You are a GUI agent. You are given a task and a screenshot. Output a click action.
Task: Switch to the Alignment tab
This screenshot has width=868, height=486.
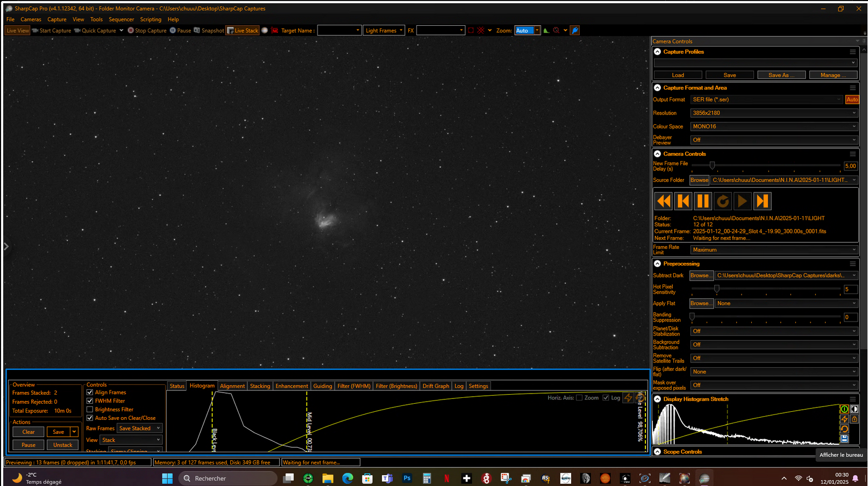coord(232,386)
